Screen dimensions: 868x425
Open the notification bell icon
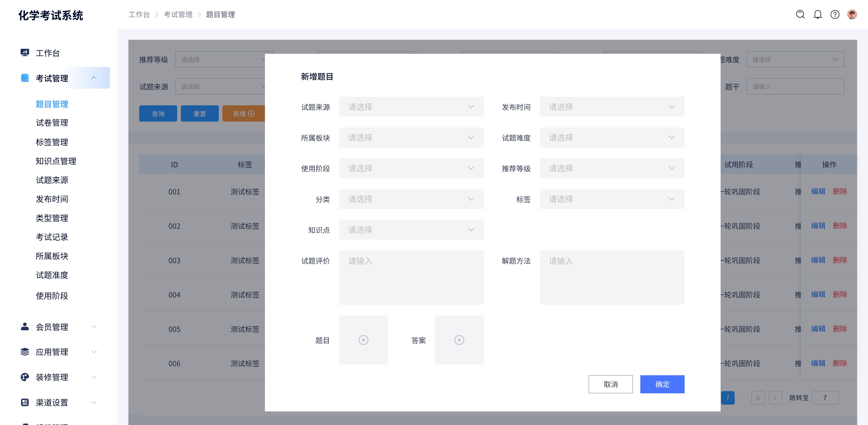coord(818,14)
